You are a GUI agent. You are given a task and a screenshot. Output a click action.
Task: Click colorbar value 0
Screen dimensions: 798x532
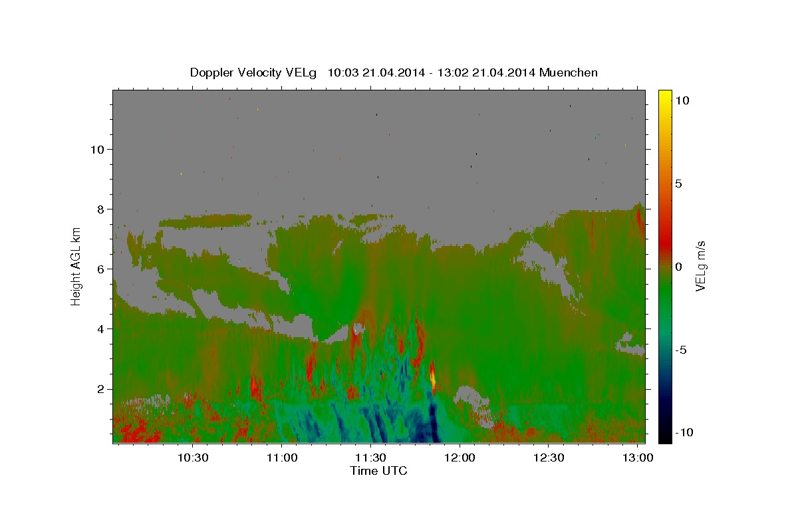point(680,267)
